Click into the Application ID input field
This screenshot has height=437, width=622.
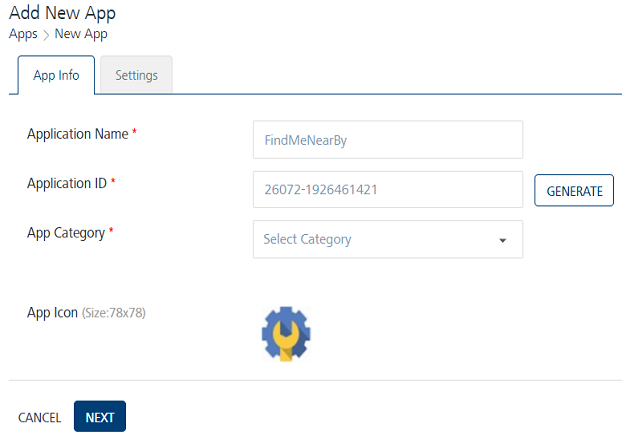click(387, 190)
